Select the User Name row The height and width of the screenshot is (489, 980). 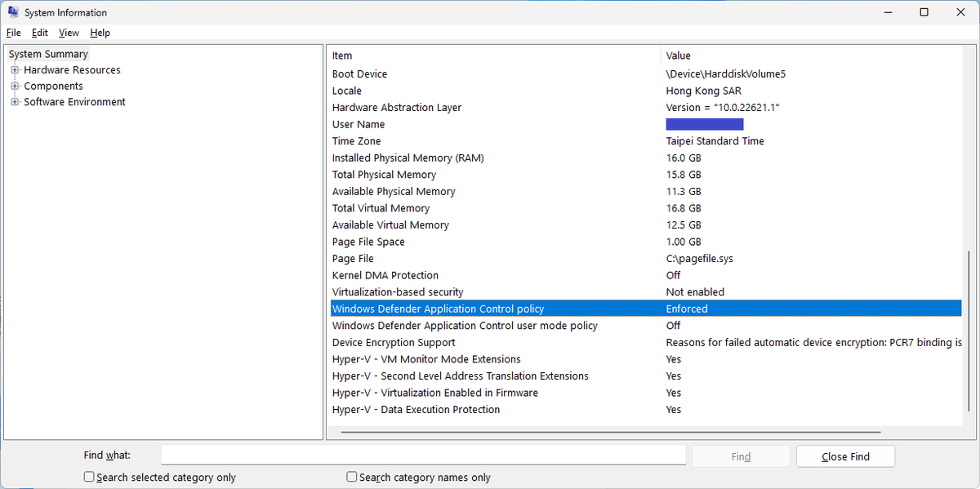(645, 124)
